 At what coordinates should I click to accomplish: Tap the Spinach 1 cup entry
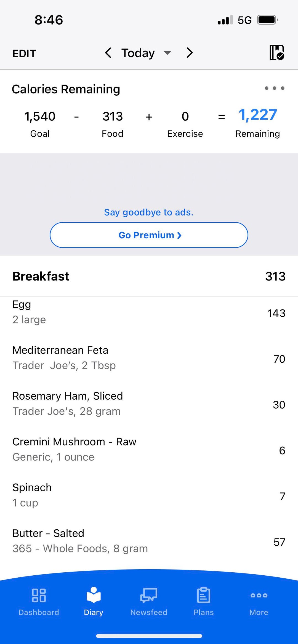(x=149, y=495)
